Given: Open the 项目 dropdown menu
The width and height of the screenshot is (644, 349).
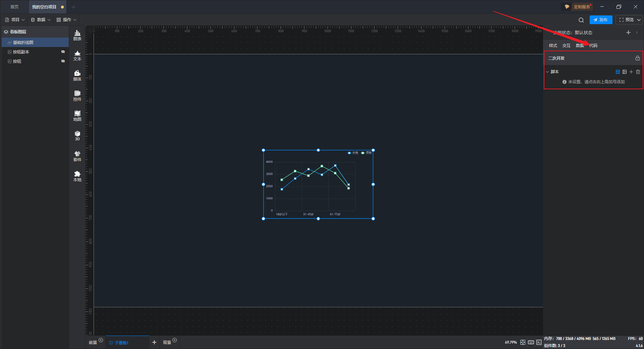Looking at the screenshot, I should point(15,20).
